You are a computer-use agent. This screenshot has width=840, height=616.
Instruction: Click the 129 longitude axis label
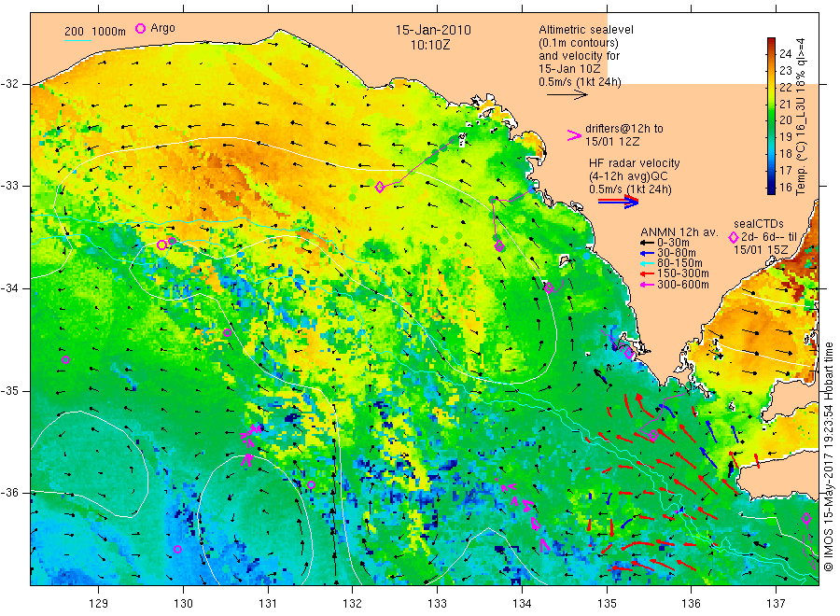tap(99, 604)
